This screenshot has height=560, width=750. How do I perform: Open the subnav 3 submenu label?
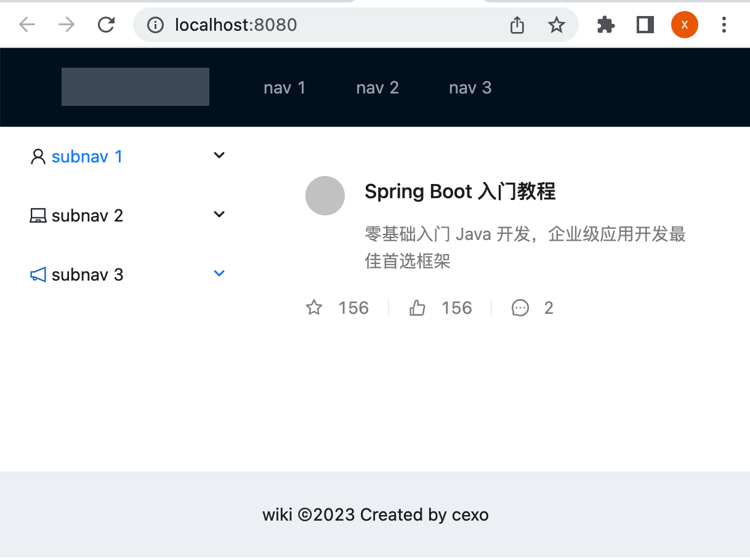pyautogui.click(x=87, y=275)
